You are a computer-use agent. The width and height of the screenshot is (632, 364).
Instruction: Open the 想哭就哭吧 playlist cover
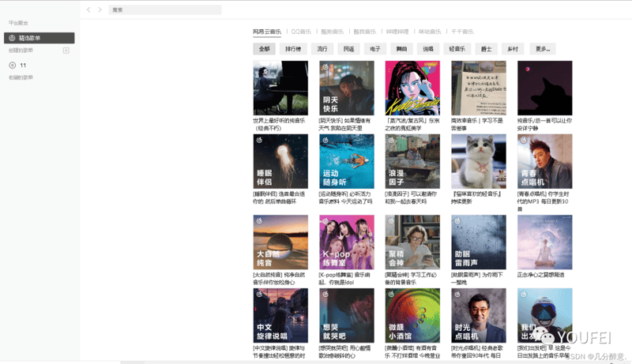(x=347, y=315)
